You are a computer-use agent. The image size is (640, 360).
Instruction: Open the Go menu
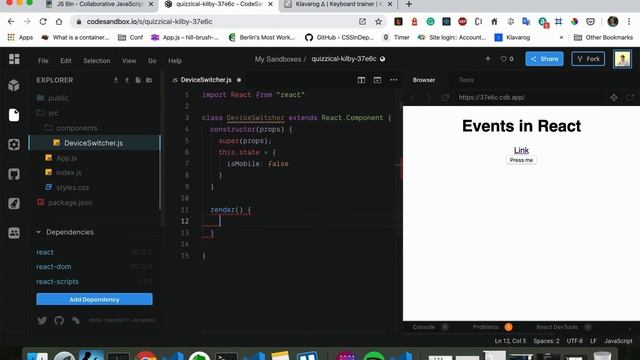click(152, 61)
